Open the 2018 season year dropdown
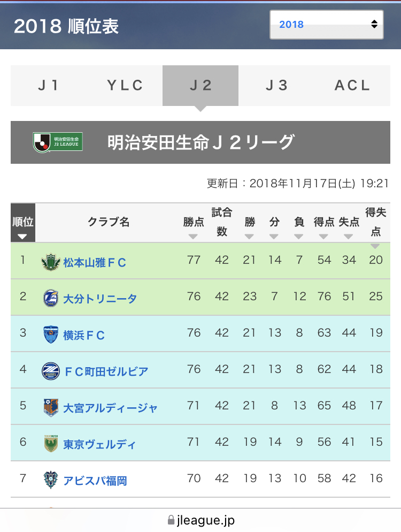The height and width of the screenshot is (532, 401). (326, 25)
